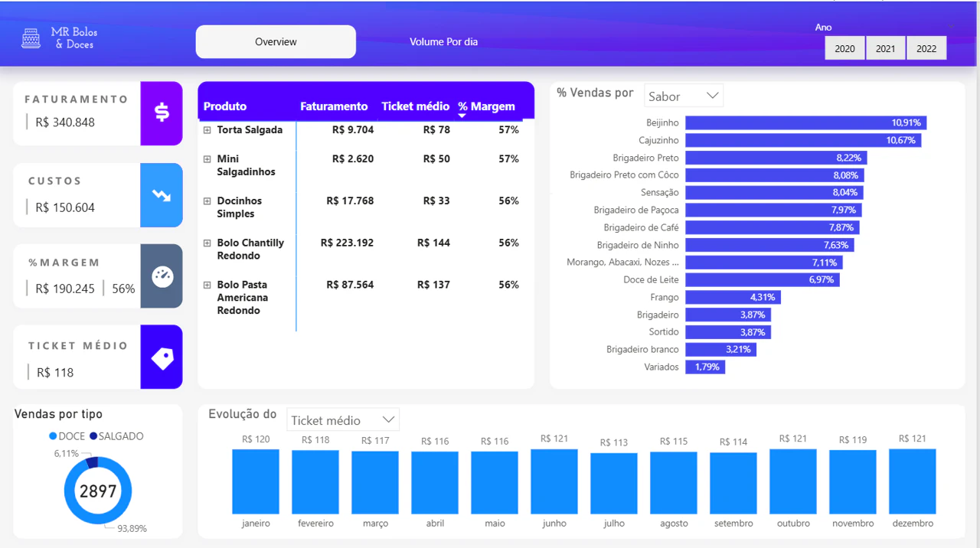Open the Sabor dropdown for % Vendas por
This screenshot has width=980, height=548.
pyautogui.click(x=684, y=96)
